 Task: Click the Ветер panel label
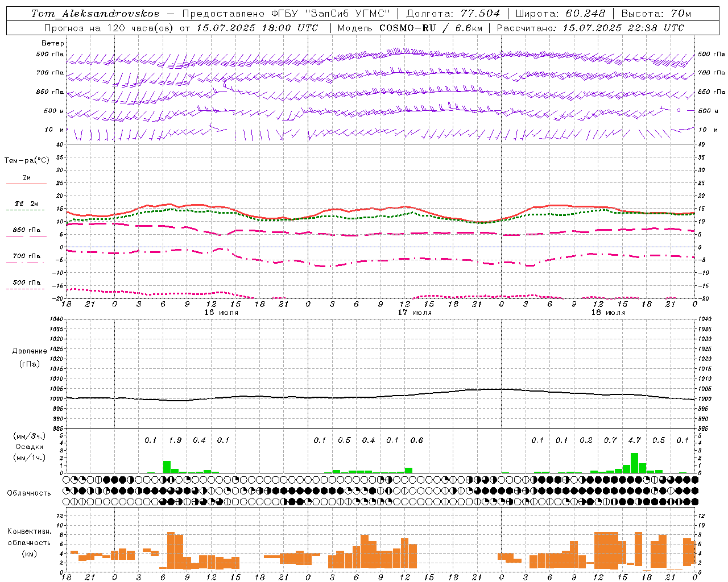pos(53,43)
